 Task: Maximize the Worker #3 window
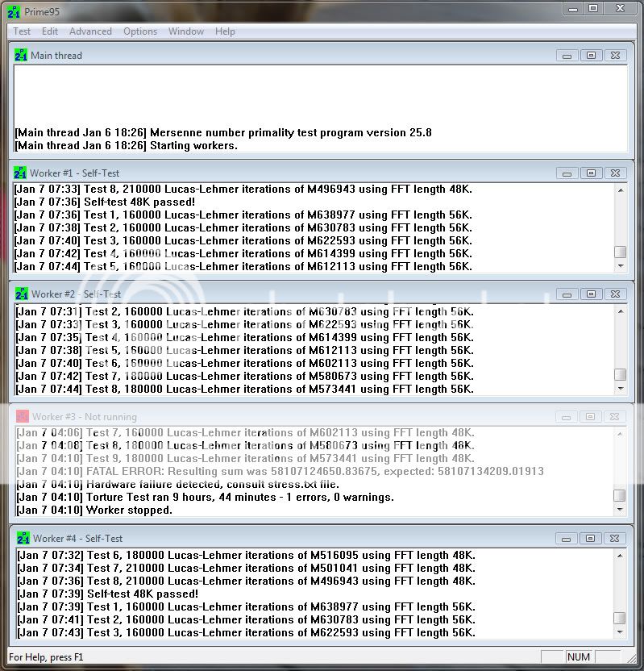590,416
